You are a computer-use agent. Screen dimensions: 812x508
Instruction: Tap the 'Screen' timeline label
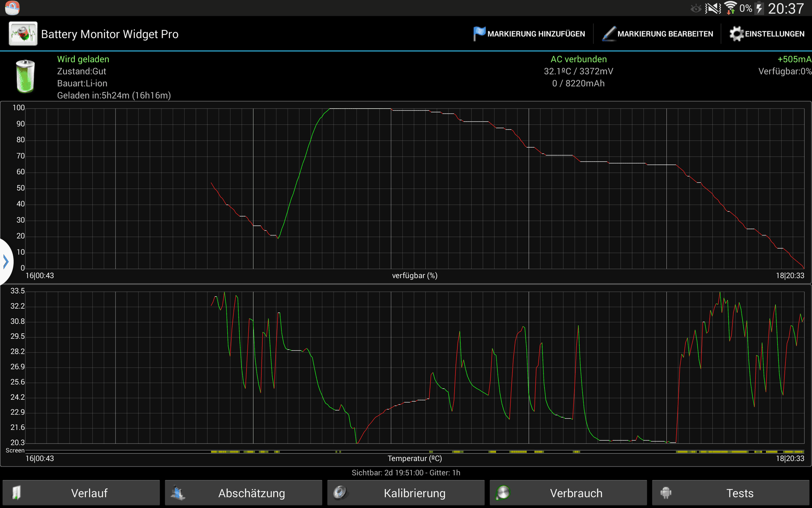15,450
